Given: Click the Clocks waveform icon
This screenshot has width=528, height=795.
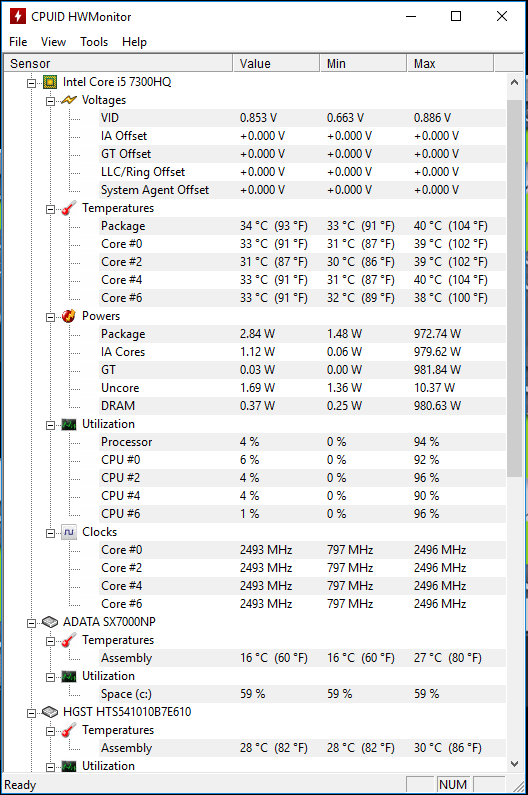Looking at the screenshot, I should [69, 532].
